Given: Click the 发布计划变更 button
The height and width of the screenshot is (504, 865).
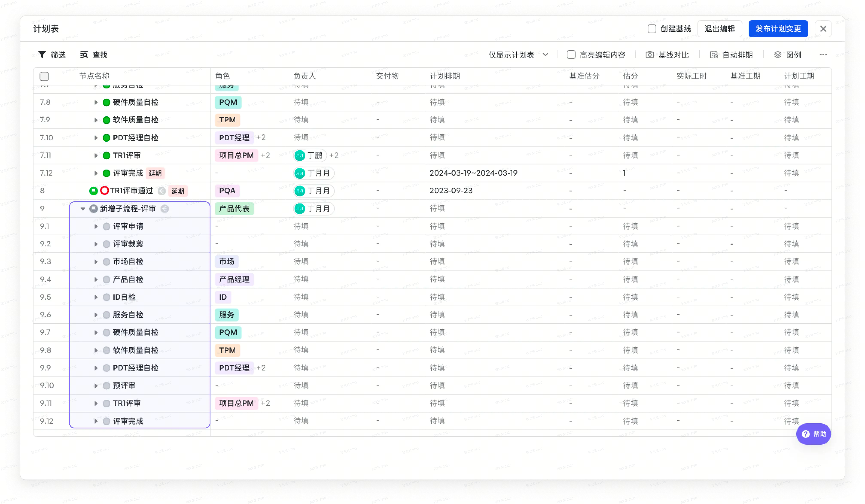Looking at the screenshot, I should 778,29.
